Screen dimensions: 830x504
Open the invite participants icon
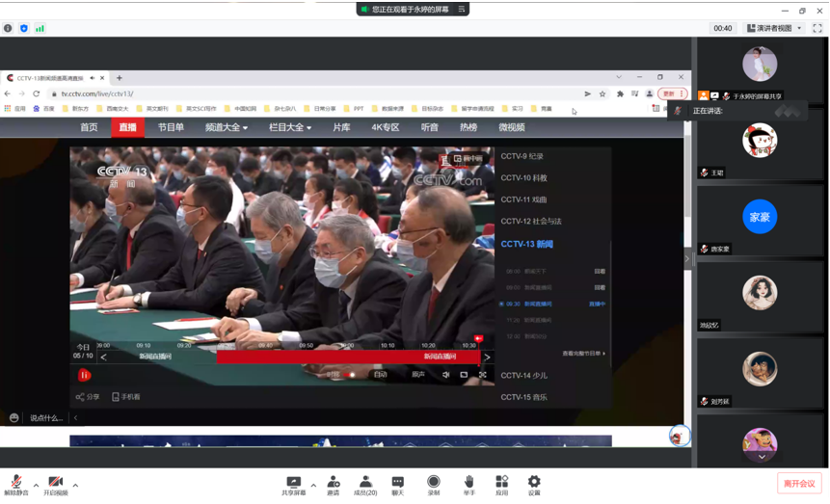(333, 485)
